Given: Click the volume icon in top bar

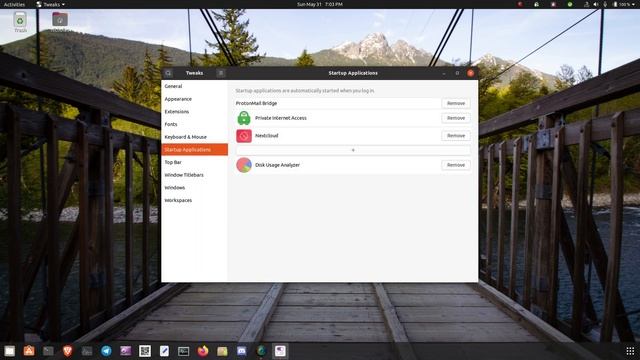Looking at the screenshot, I should (596, 4).
